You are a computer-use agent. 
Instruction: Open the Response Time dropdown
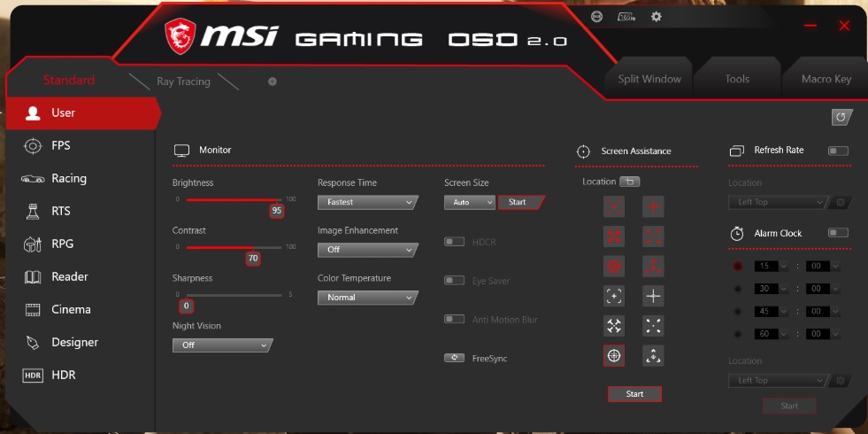pos(367,202)
